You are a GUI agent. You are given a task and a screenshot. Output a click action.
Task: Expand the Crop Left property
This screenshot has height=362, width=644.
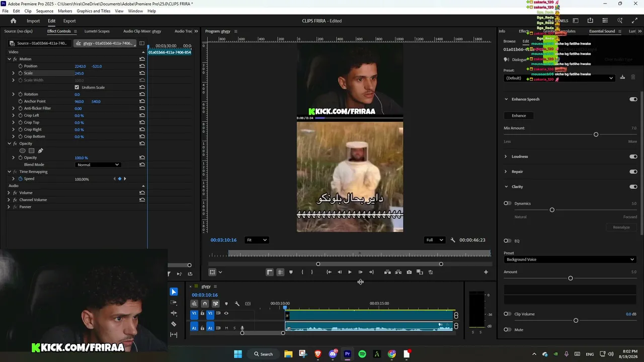(x=14, y=116)
